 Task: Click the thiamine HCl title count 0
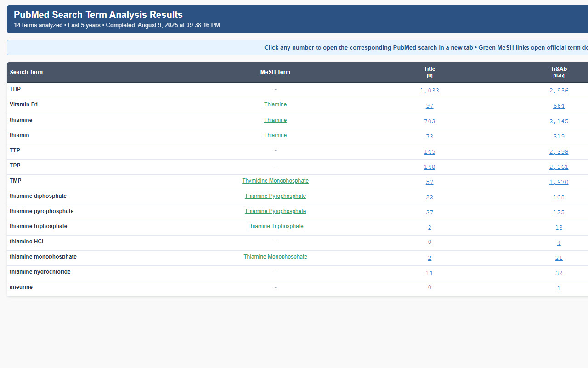coord(430,242)
